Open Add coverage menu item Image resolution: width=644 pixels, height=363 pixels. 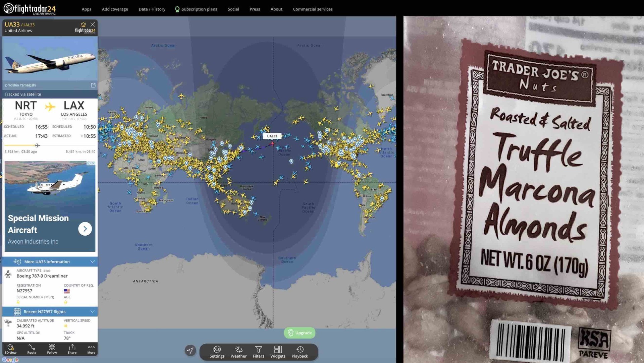[x=115, y=9]
